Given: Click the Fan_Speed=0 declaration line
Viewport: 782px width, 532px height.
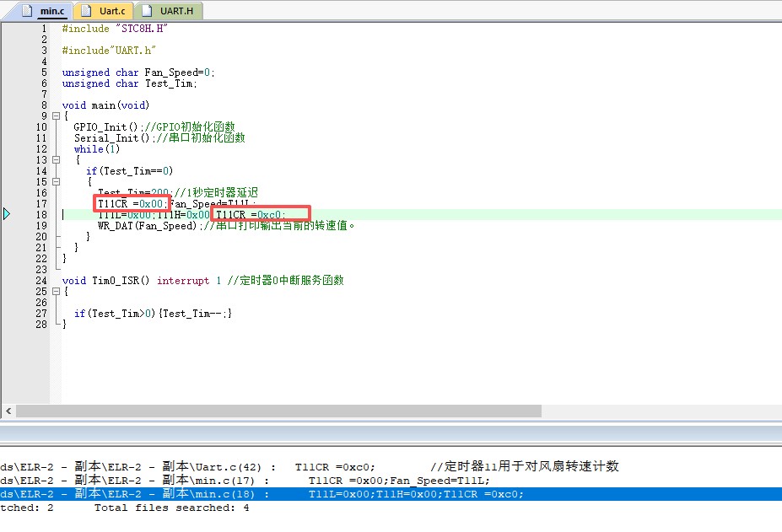Looking at the screenshot, I should click(138, 73).
